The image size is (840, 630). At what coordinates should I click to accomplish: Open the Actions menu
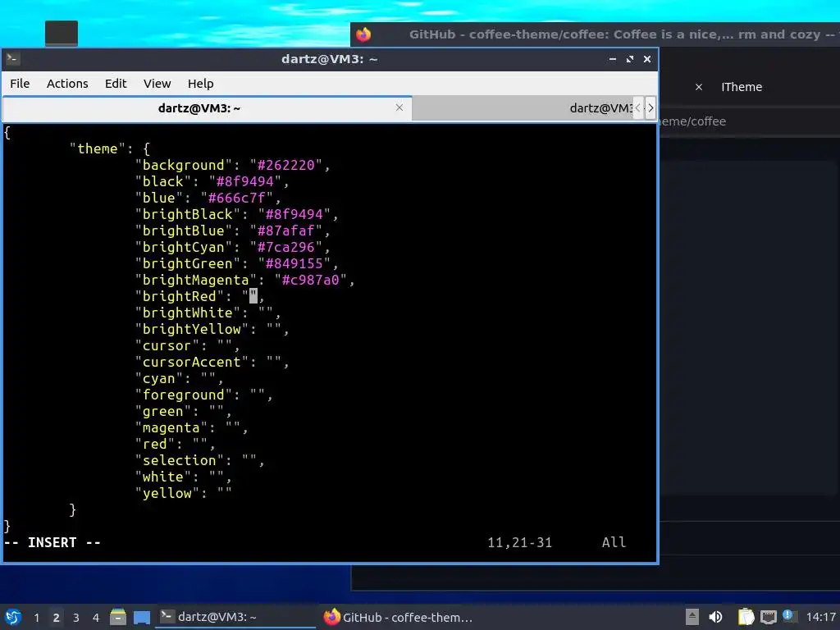67,84
